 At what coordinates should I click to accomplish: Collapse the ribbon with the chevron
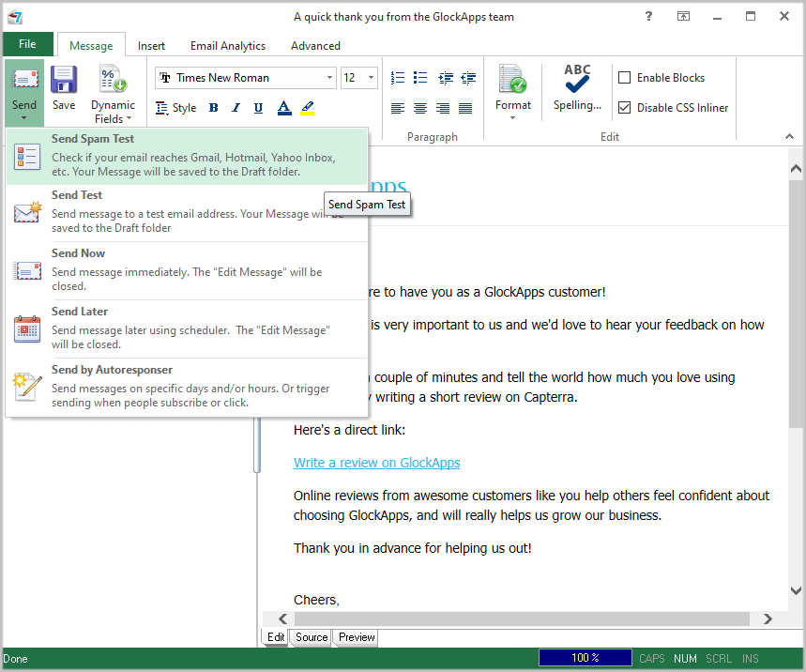(789, 137)
